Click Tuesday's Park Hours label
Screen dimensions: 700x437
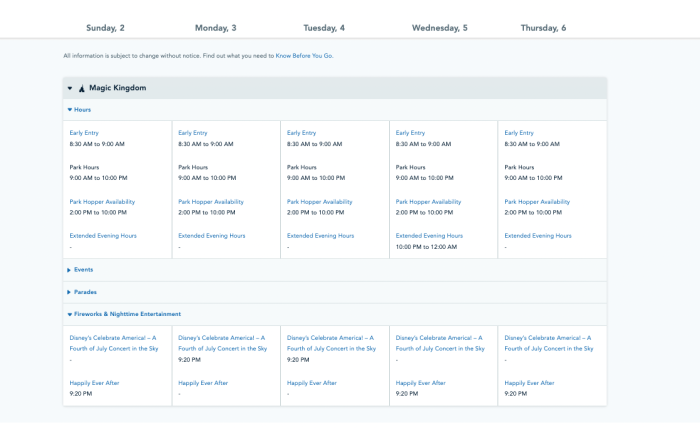pyautogui.click(x=302, y=167)
